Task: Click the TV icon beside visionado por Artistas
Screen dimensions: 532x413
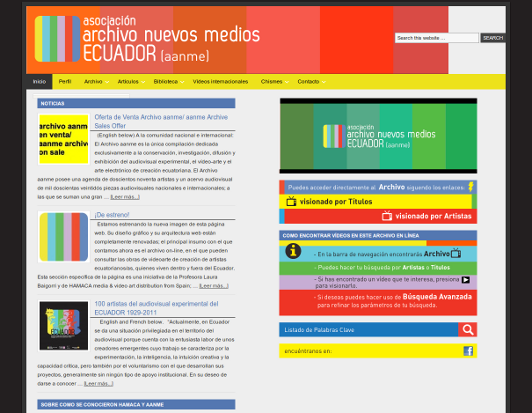Action: [x=387, y=216]
